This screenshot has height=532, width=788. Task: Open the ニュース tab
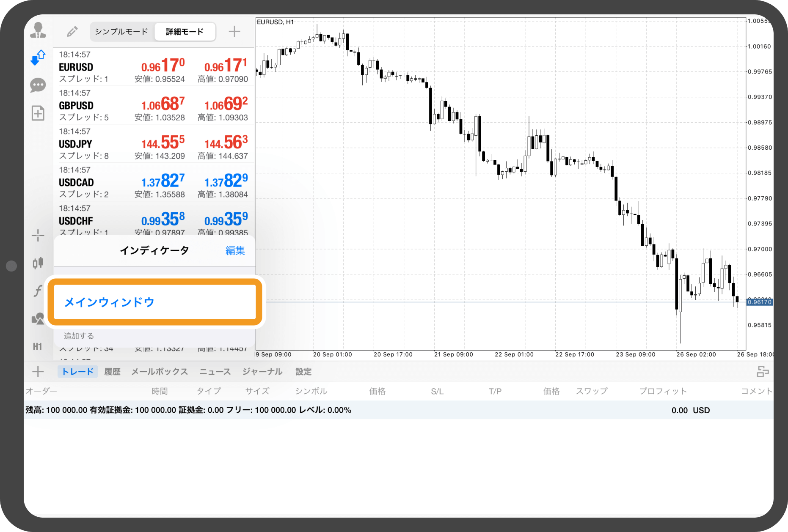(x=215, y=372)
